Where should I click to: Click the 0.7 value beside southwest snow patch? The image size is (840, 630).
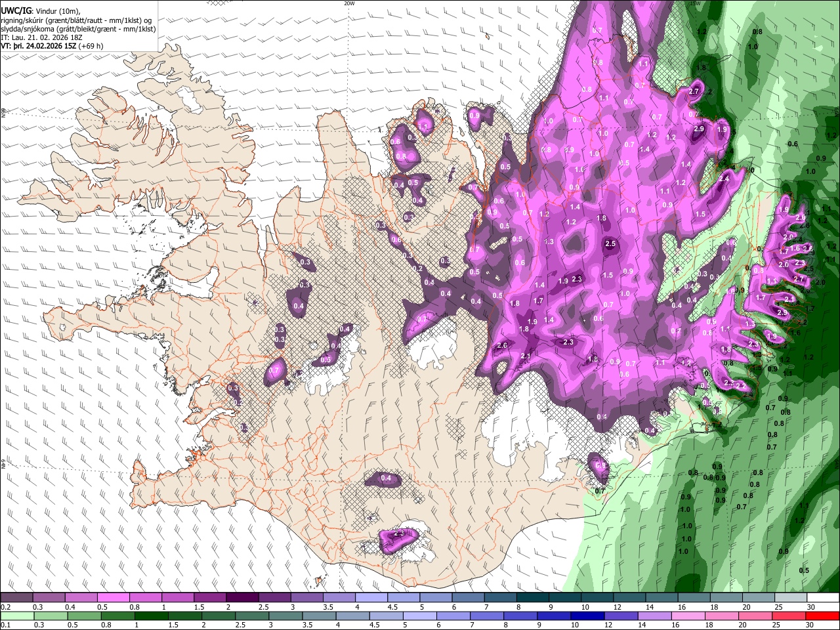(274, 370)
